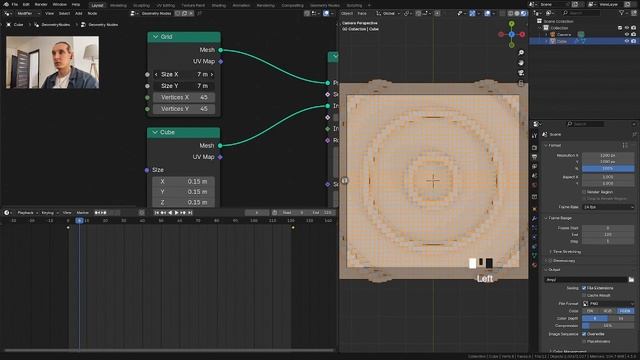Image resolution: width=640 pixels, height=360 pixels.
Task: Expand the Time Stretching subpanel
Action: coord(550,252)
